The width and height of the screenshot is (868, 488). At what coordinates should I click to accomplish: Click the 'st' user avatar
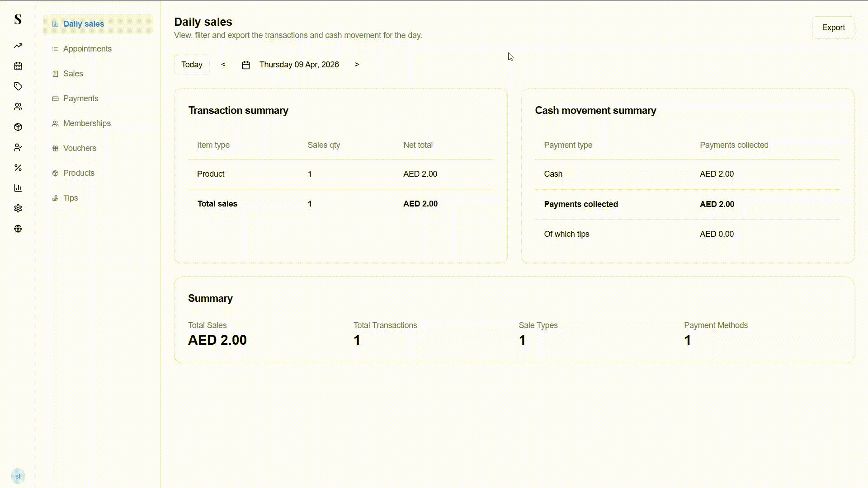pos(18,476)
